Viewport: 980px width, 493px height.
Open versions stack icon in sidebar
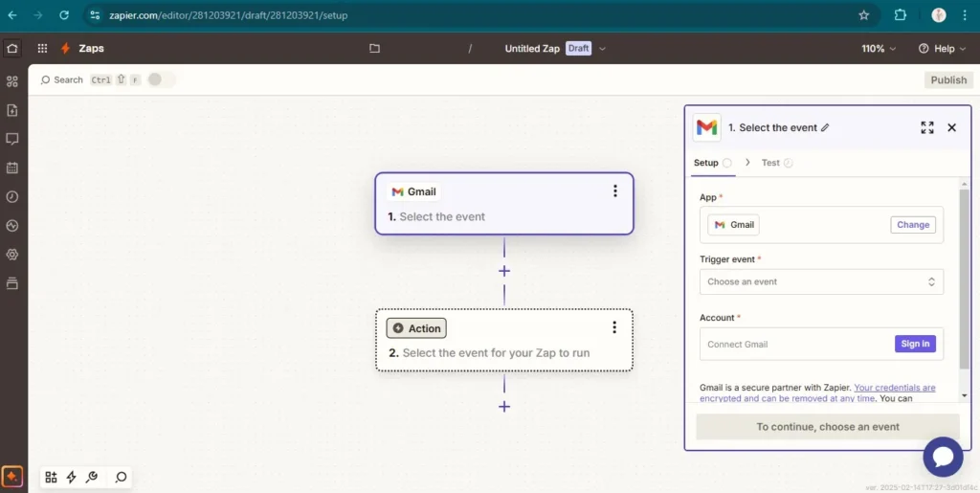(11, 283)
